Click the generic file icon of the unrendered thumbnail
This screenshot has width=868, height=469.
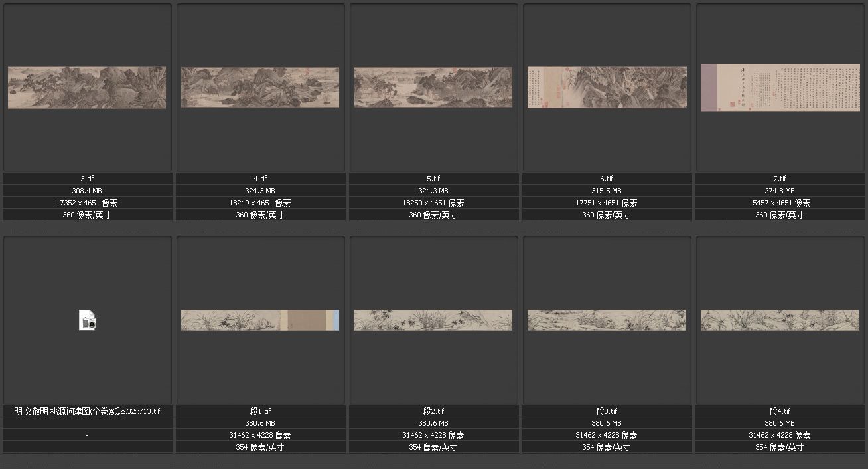tap(88, 320)
